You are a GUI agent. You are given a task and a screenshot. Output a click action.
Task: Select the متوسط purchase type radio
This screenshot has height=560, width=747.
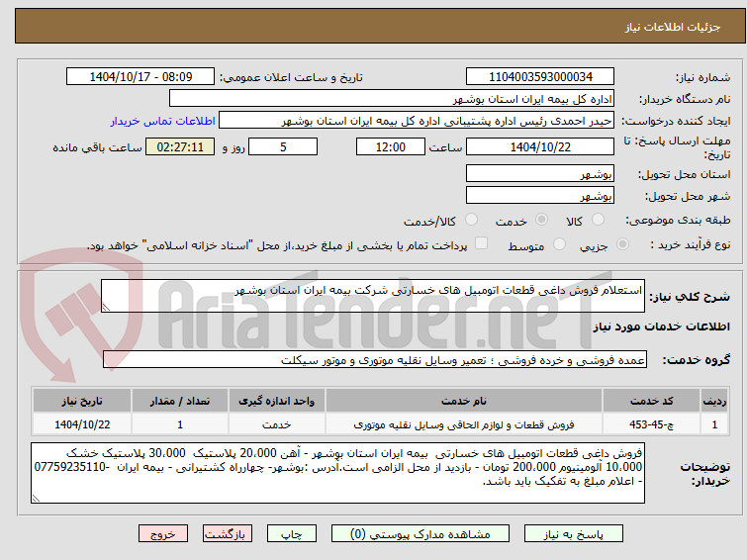[x=559, y=244]
